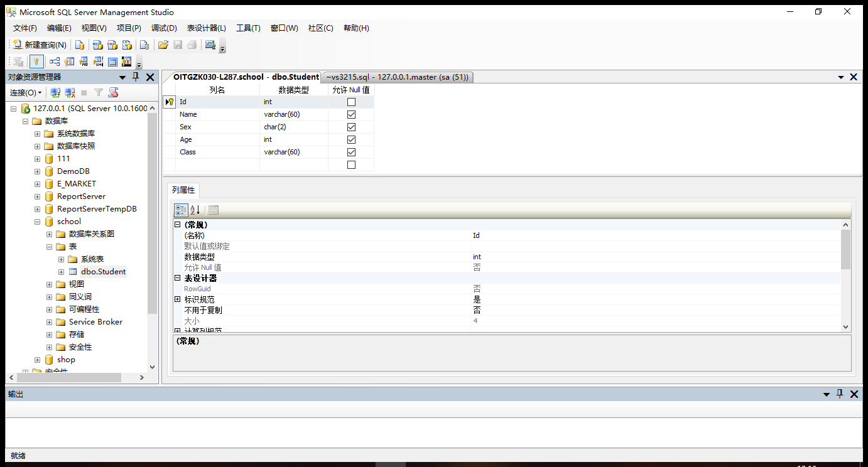
Task: Uncheck Allow Null for Class column
Action: 351,152
